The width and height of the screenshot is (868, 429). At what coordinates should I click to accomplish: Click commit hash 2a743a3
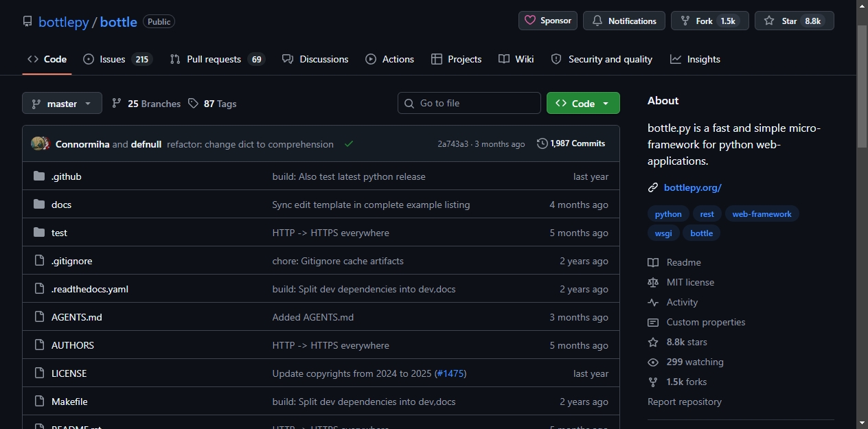(x=453, y=144)
